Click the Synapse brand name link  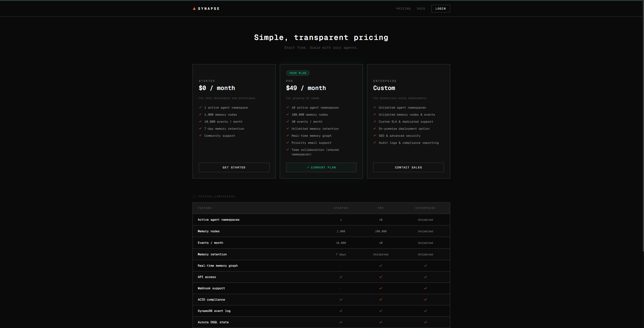coord(209,9)
